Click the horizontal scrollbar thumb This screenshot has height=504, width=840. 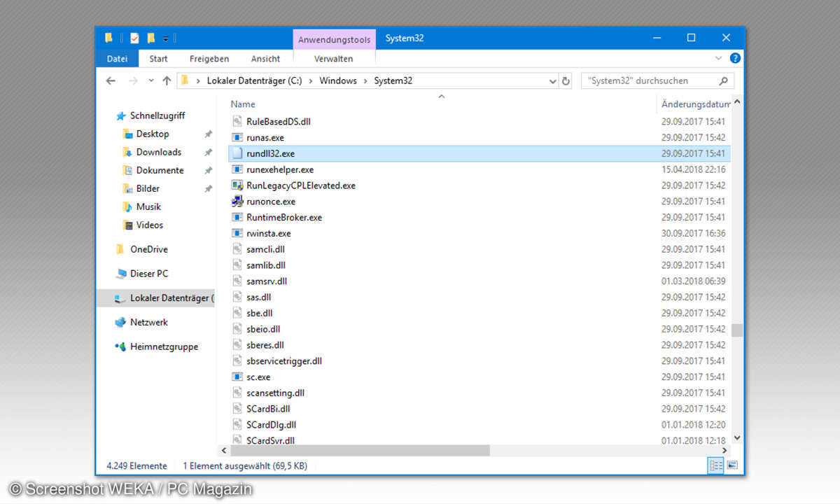360,451
